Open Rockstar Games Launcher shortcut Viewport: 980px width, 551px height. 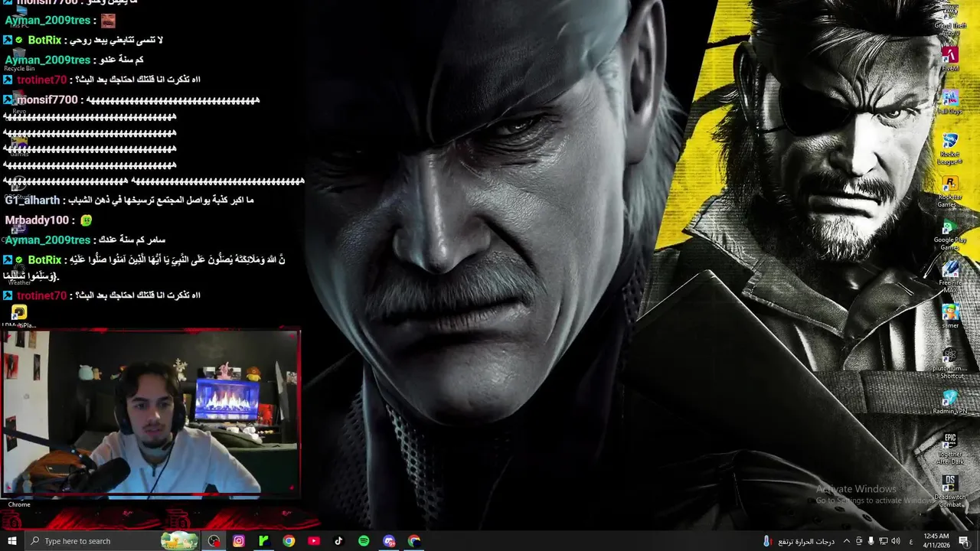click(x=950, y=191)
